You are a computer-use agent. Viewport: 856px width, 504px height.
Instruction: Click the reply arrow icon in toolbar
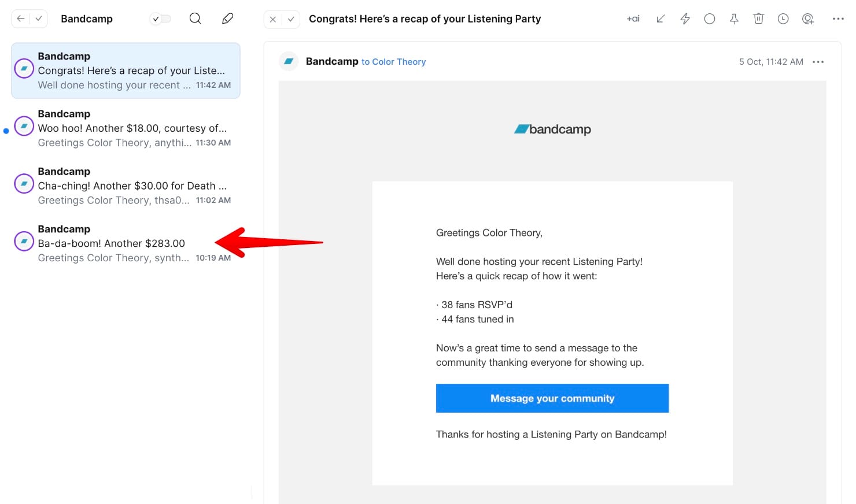coord(661,18)
